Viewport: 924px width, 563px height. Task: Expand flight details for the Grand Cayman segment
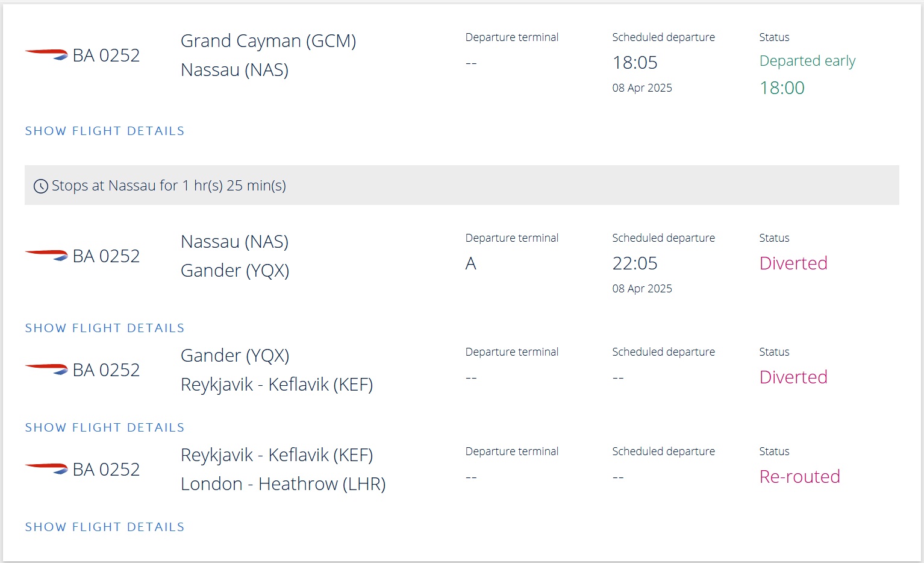pyautogui.click(x=104, y=131)
